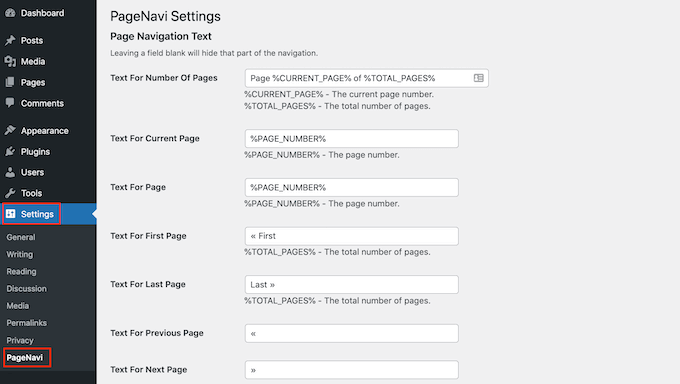
Task: Go to Permalinks settings submenu
Action: 26,323
